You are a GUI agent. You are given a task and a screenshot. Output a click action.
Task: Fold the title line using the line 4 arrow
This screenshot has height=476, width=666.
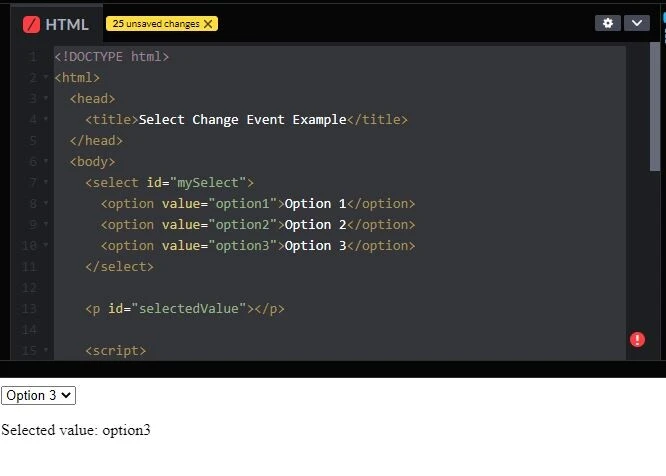tap(46, 120)
